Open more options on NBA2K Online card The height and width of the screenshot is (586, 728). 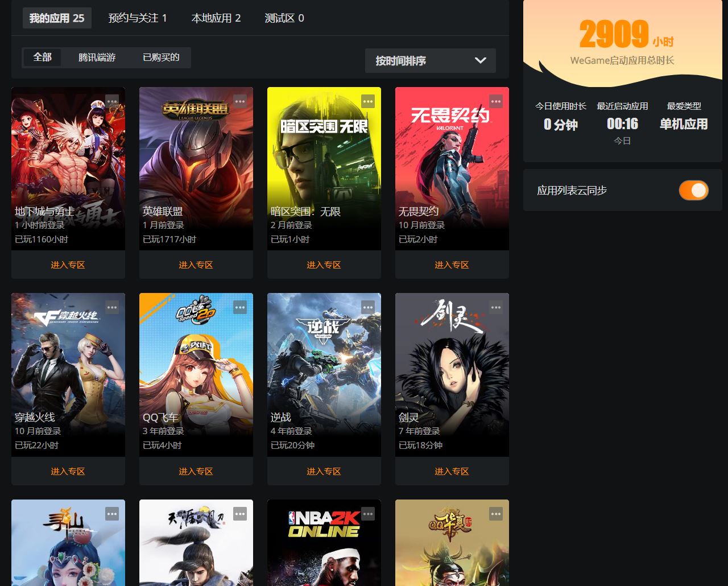(x=368, y=514)
